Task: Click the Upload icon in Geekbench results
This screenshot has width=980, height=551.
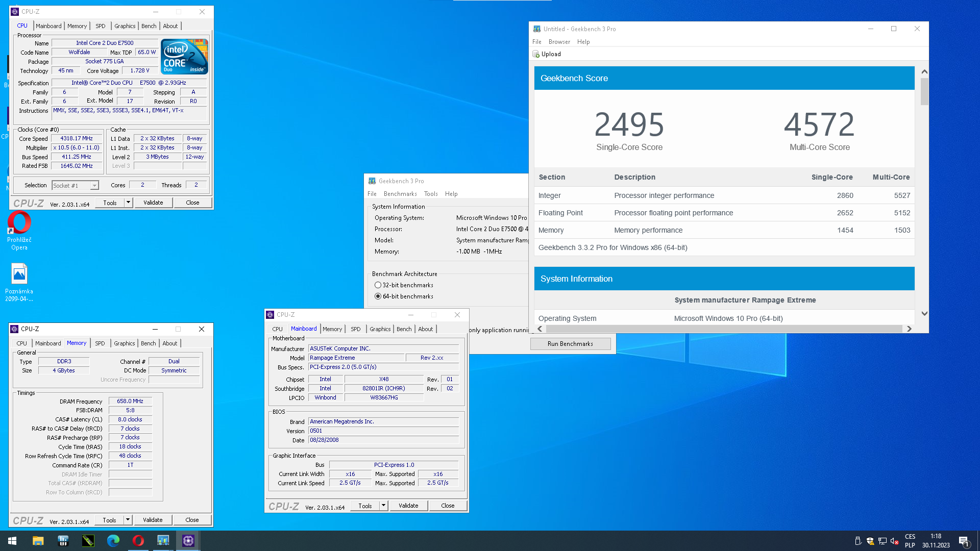Action: 536,54
